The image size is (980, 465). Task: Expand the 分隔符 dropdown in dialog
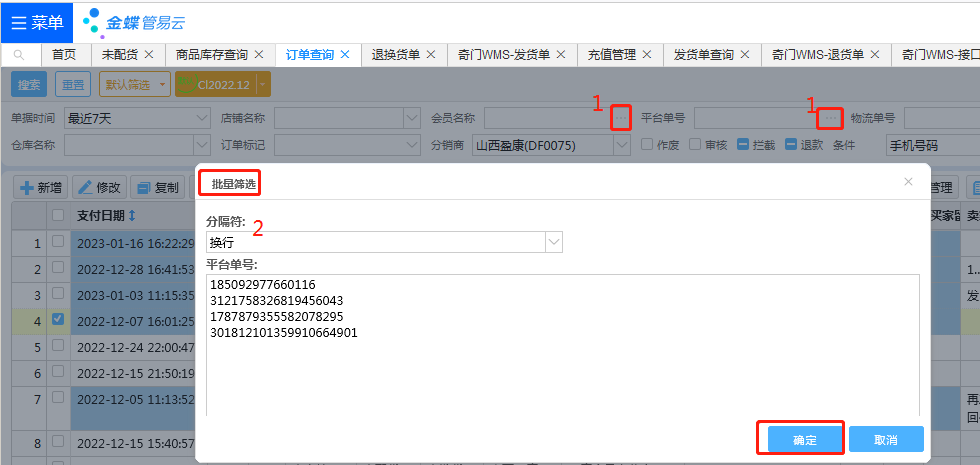(553, 242)
